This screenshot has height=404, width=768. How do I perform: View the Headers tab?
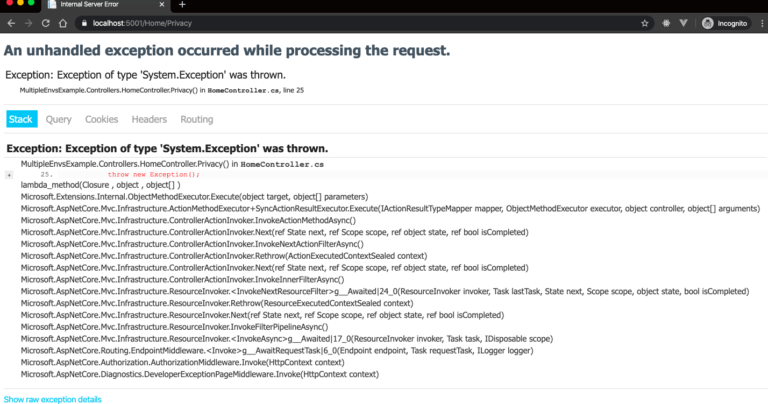[149, 119]
